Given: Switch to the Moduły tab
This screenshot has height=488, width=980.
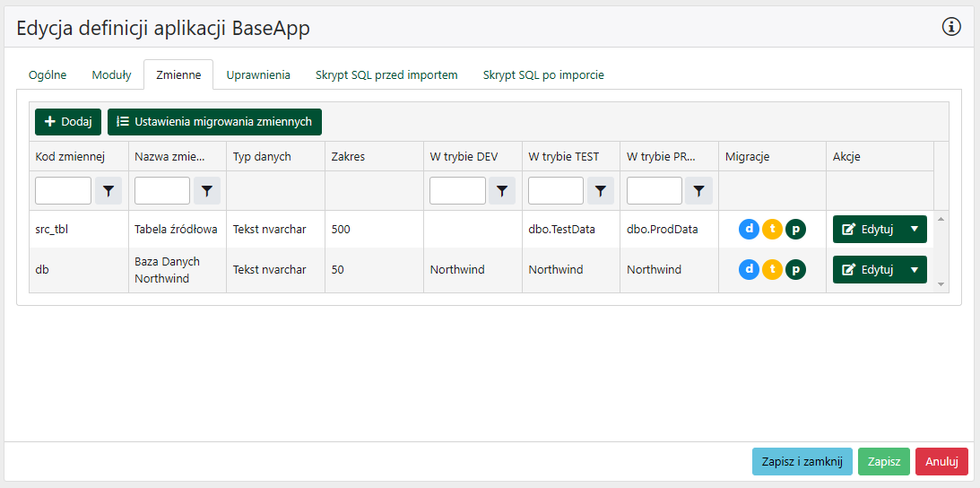Looking at the screenshot, I should click(x=111, y=75).
